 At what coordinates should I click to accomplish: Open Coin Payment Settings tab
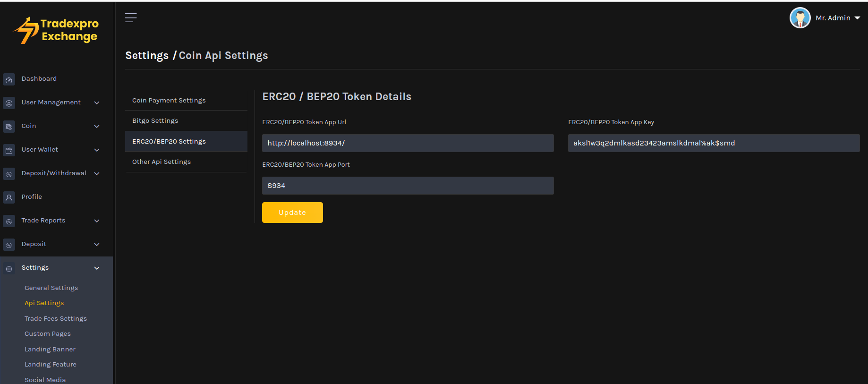[169, 101]
